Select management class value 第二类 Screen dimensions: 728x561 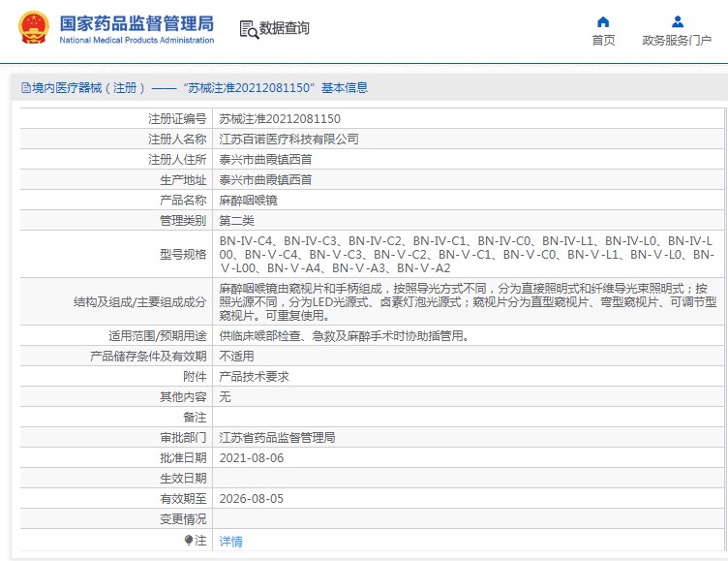coord(236,221)
